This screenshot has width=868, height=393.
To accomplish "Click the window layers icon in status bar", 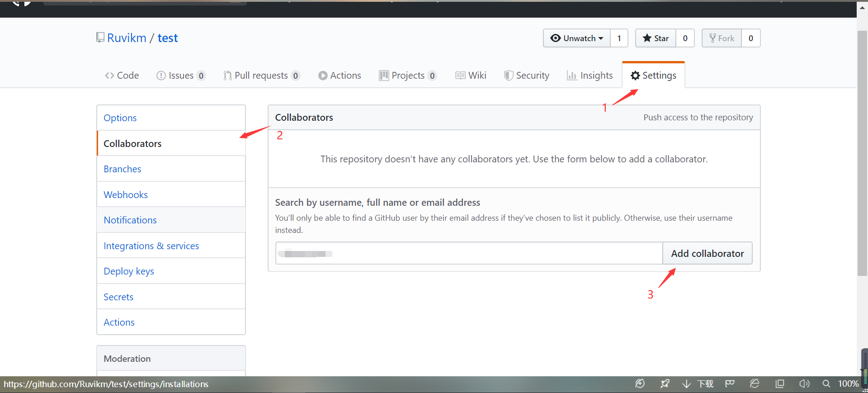I will [x=780, y=384].
